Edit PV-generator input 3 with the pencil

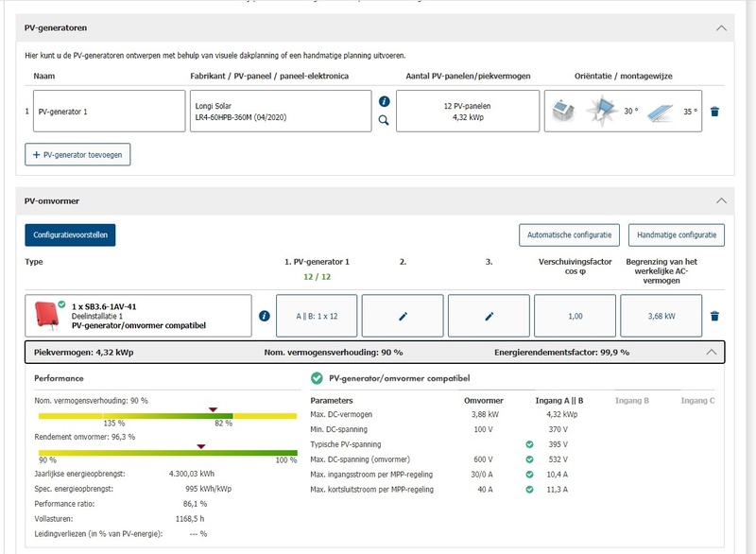pyautogui.click(x=489, y=316)
